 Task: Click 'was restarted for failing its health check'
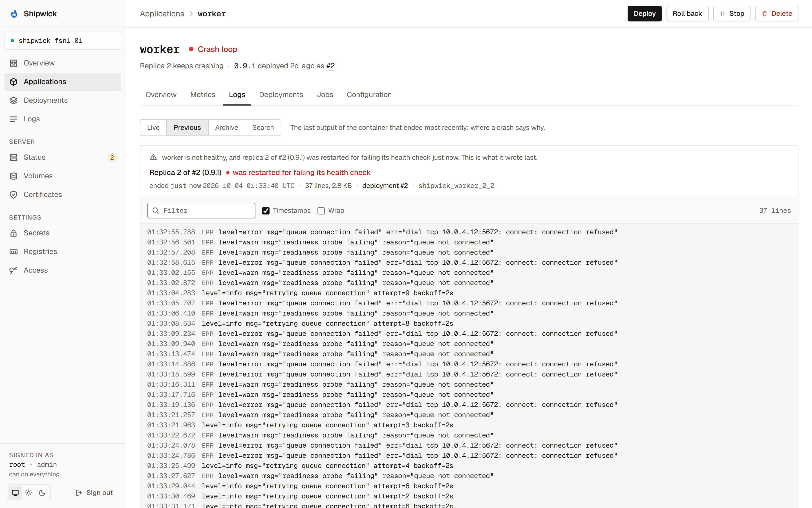[302, 172]
